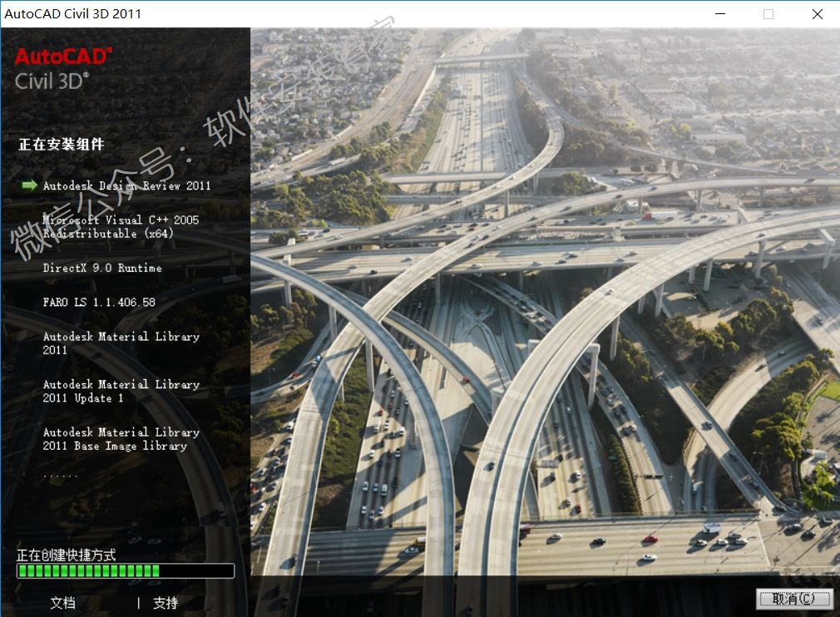
Task: Click Material Library 2011 Base Image library
Action: point(121,439)
